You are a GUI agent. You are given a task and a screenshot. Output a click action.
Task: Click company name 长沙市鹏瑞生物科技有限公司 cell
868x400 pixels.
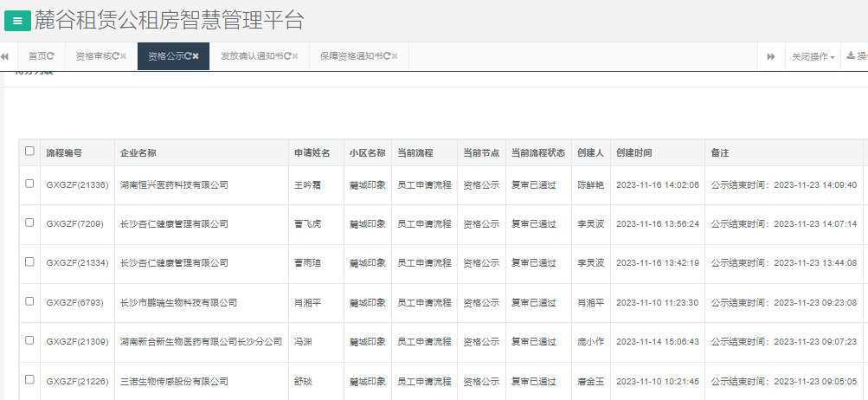point(178,303)
